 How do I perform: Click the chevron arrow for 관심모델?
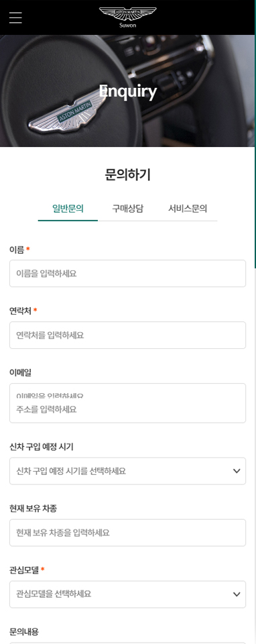point(237,594)
